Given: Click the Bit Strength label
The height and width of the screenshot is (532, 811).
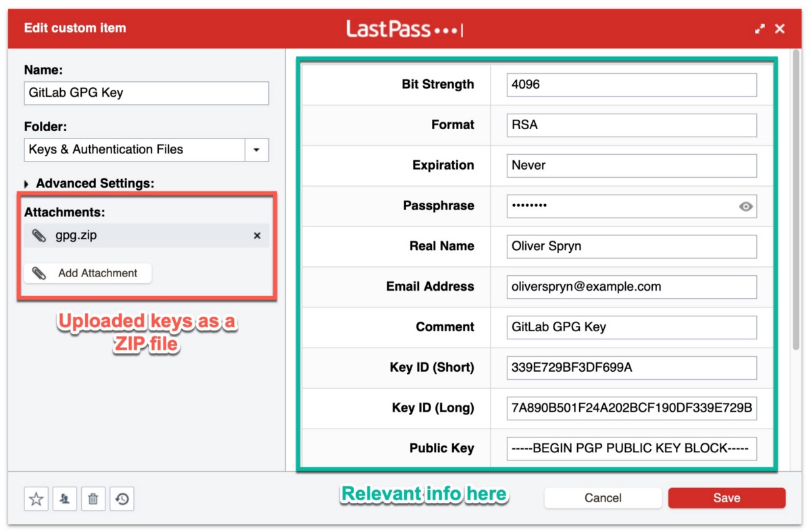Looking at the screenshot, I should (x=438, y=84).
